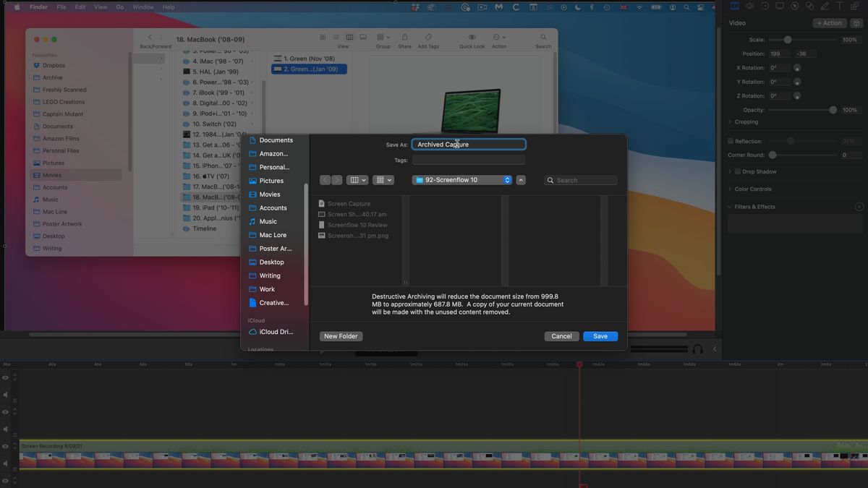Adjust the Scale slider in the Video panel
868x488 pixels.
[788, 40]
